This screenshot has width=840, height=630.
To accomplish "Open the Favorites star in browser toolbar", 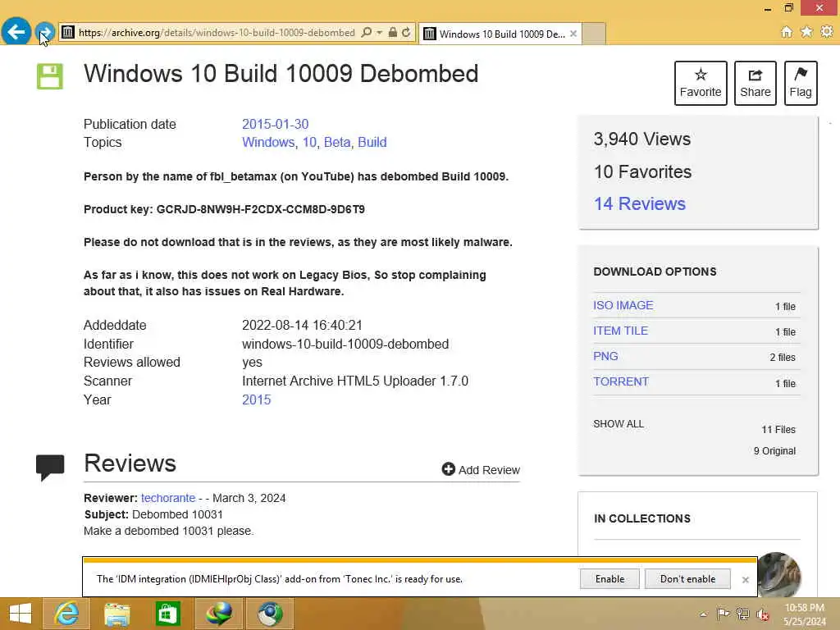I will point(806,32).
